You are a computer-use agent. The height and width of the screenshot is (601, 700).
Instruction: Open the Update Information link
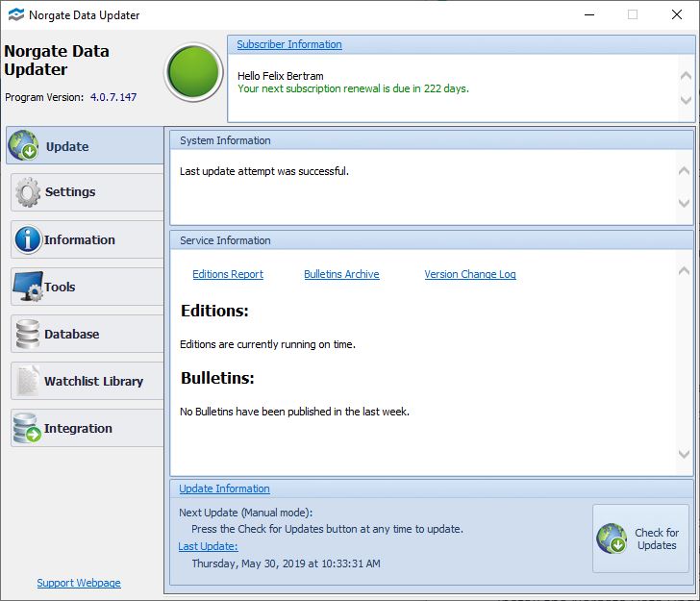point(224,488)
